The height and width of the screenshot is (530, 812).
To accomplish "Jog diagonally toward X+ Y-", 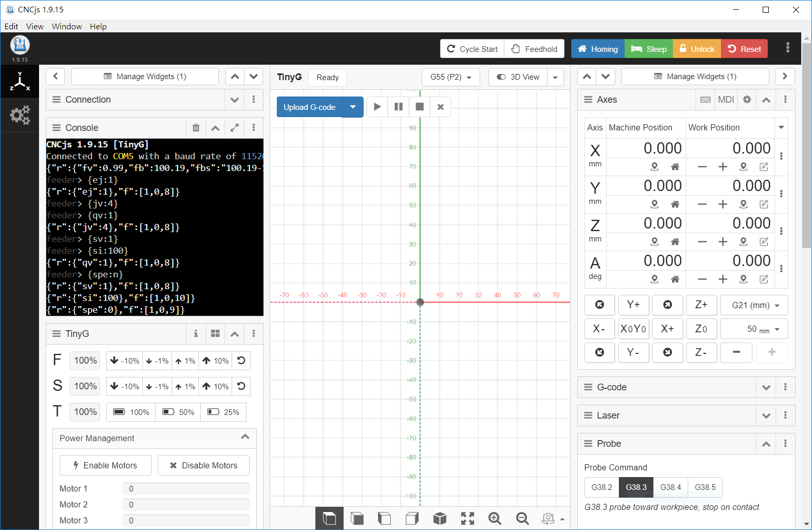I will (x=667, y=352).
